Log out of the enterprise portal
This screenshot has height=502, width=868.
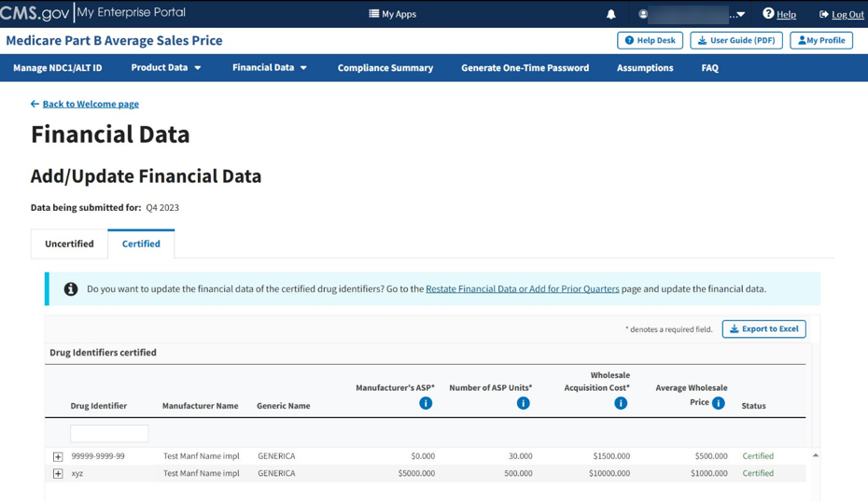(x=841, y=14)
